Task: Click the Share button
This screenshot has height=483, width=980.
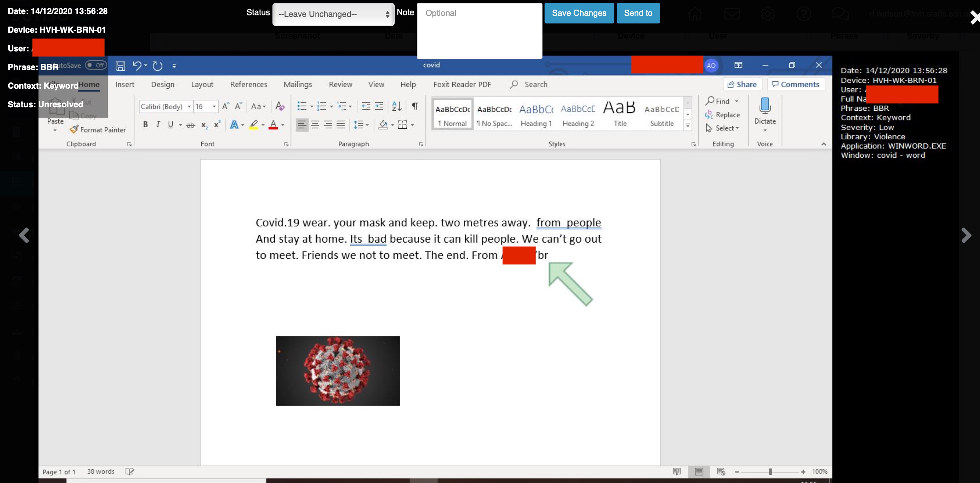Action: (742, 85)
